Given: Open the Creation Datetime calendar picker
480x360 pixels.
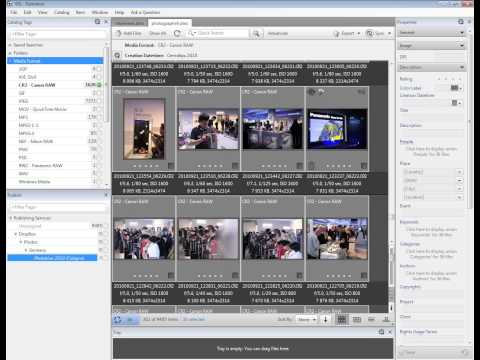Looking at the screenshot, I should 456,103.
